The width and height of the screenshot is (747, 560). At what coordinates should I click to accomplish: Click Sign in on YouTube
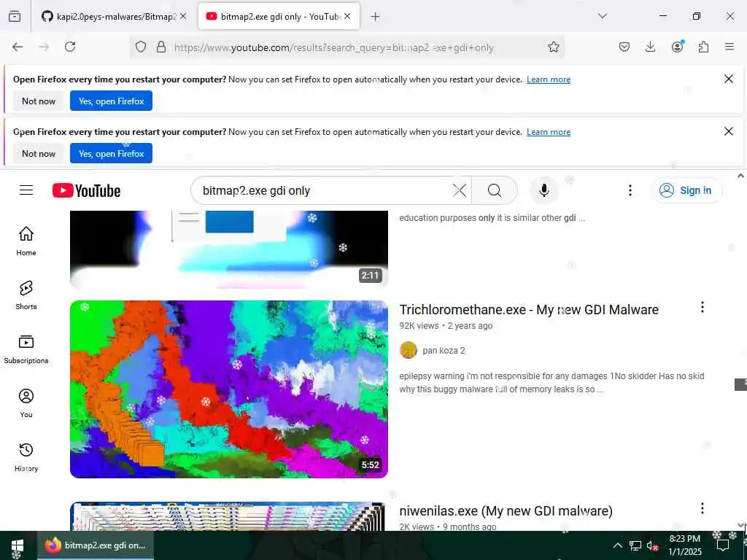(686, 190)
